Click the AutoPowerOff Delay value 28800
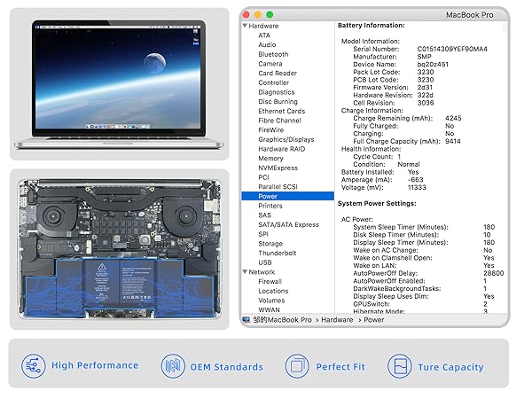This screenshot has width=532, height=399. point(494,273)
